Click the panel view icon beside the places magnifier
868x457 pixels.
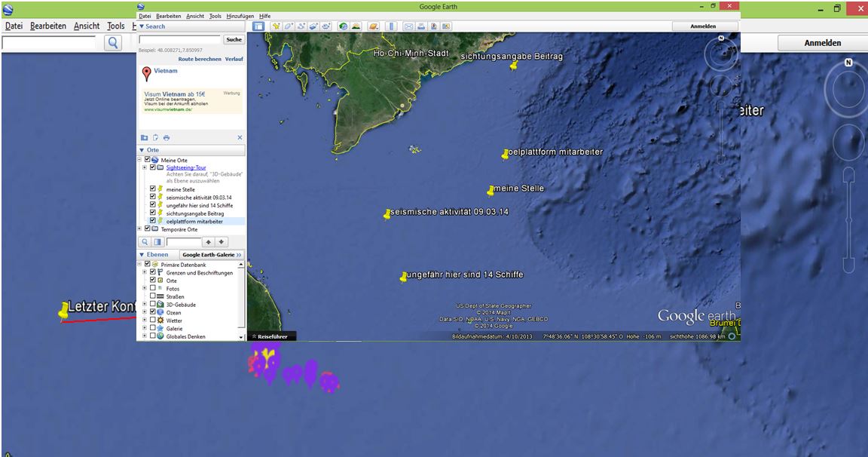tap(157, 242)
